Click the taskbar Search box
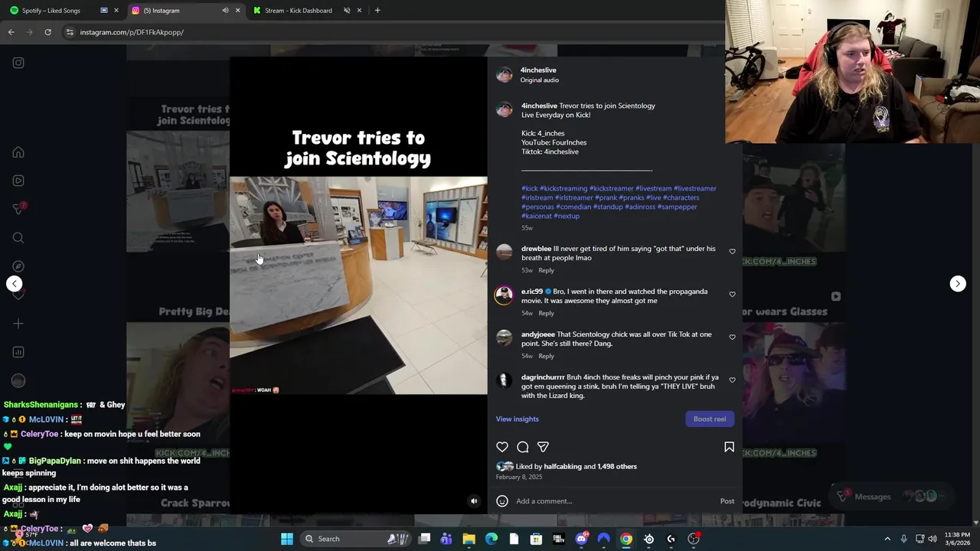 click(357, 539)
